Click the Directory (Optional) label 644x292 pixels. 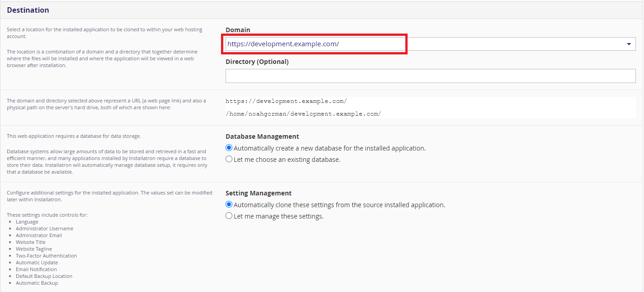(x=257, y=62)
